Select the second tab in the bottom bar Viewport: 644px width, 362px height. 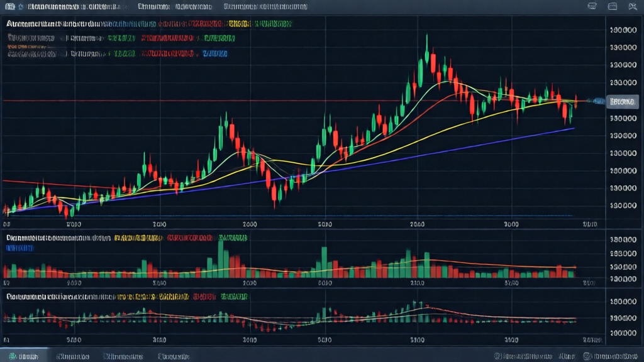point(73,356)
